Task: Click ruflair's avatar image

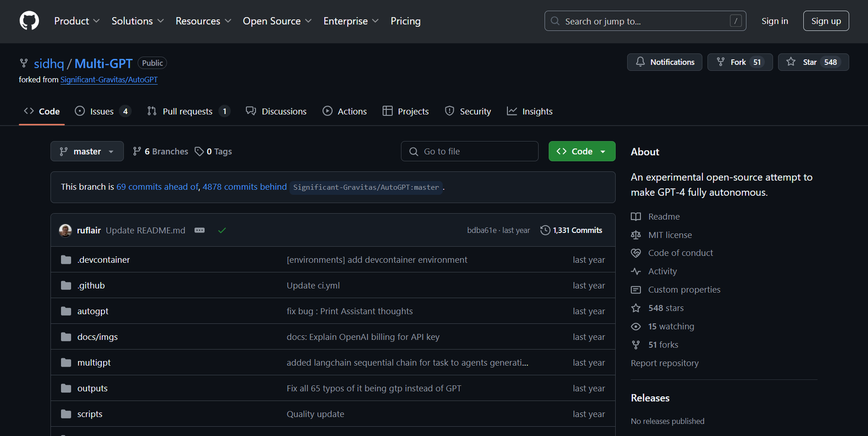Action: (x=66, y=230)
